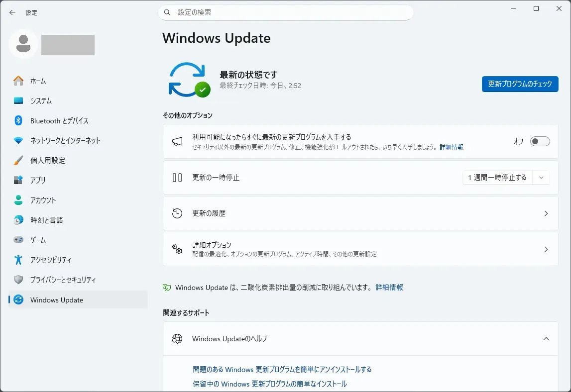Click the accessibility person icon
The image size is (571, 392).
coord(18,260)
